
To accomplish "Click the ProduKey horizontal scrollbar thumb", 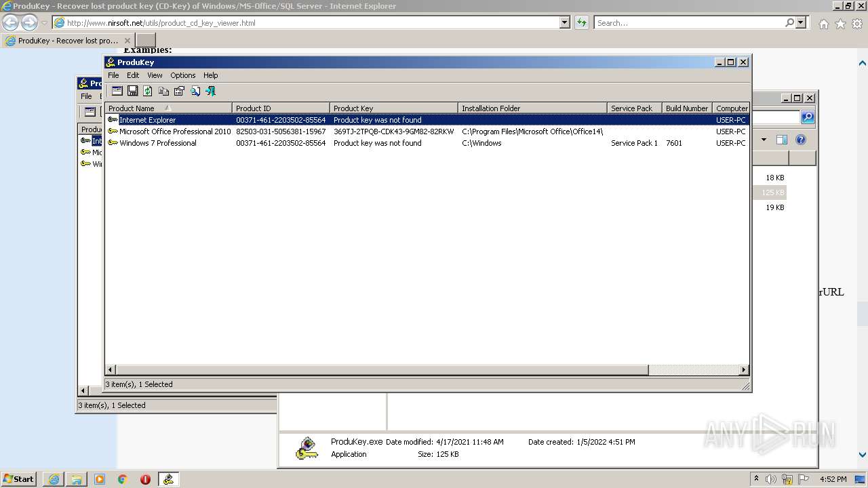I will coord(382,370).
